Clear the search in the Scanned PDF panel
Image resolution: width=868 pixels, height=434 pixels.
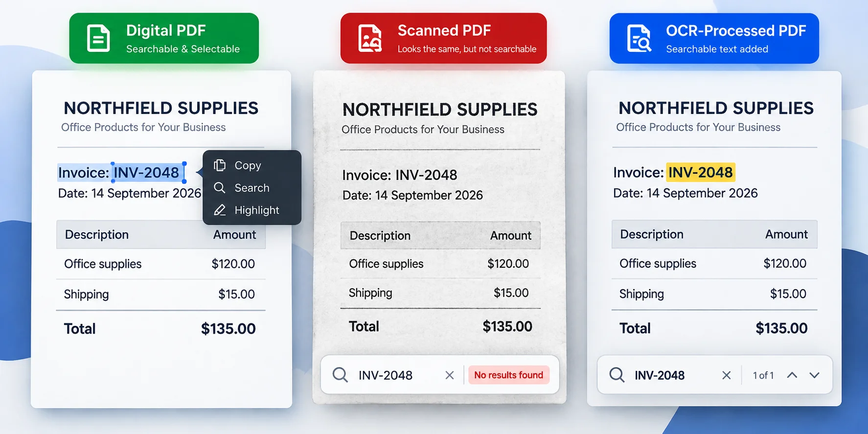point(450,375)
